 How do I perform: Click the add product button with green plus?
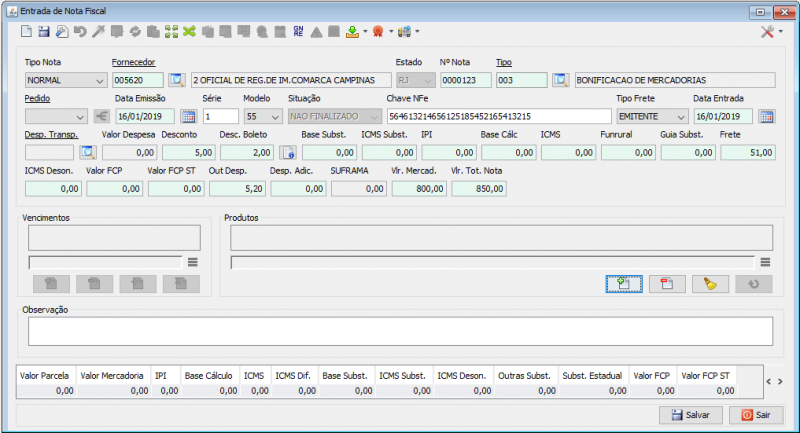(624, 284)
